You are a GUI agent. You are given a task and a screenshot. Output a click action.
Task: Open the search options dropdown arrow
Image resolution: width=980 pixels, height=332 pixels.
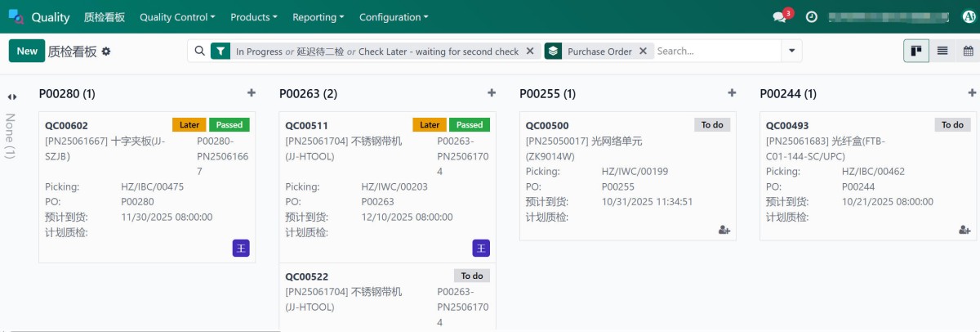pos(791,51)
